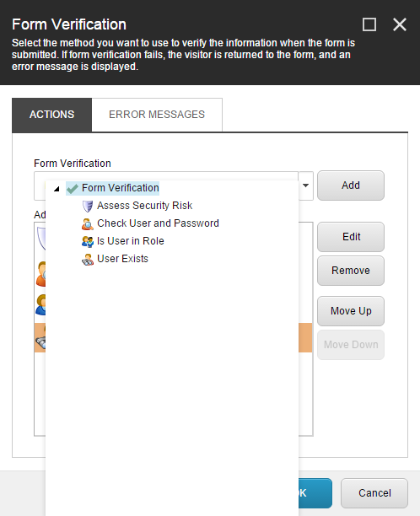Click the Edit button
420x516 pixels.
pyautogui.click(x=351, y=237)
